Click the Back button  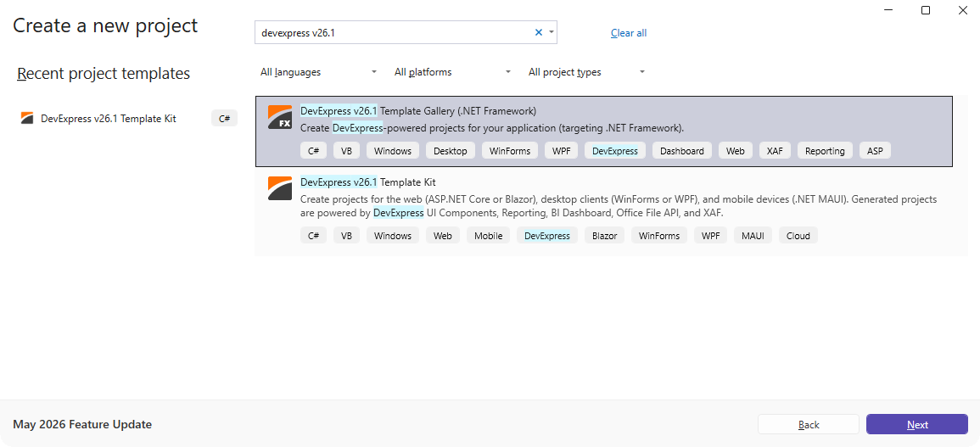pos(809,424)
